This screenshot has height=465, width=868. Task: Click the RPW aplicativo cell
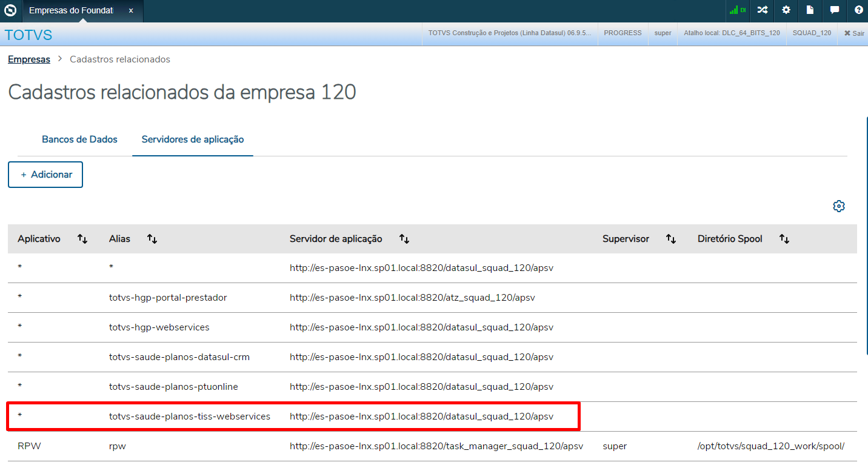29,446
